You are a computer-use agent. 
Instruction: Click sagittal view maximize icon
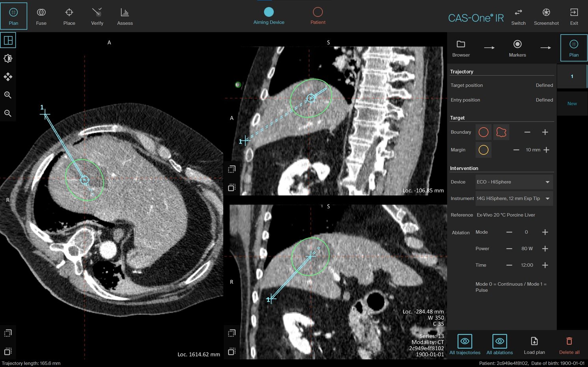pyautogui.click(x=232, y=187)
